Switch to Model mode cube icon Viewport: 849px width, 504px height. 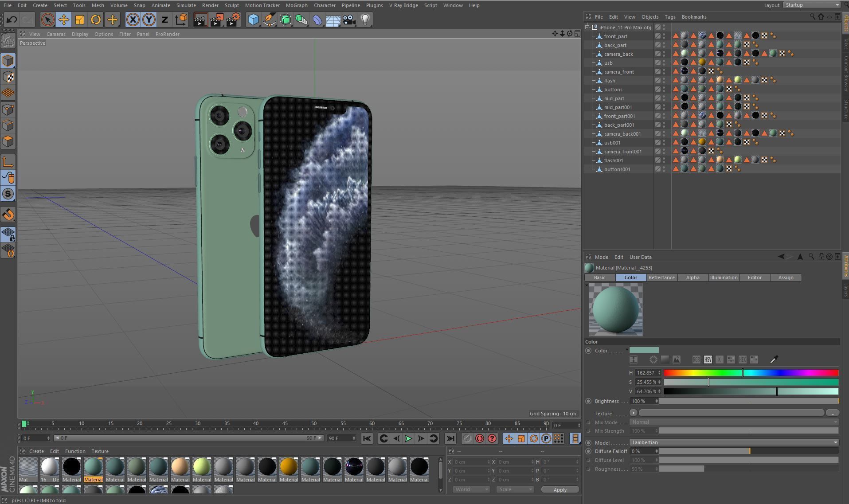[x=8, y=61]
